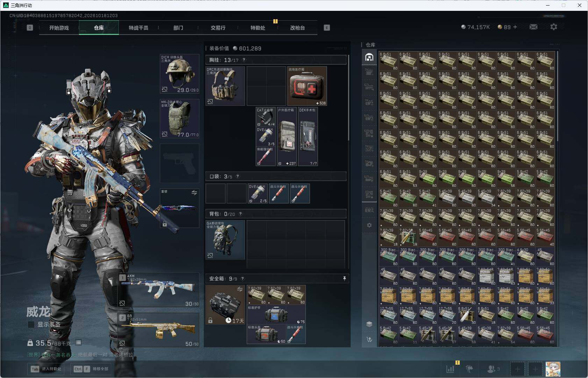This screenshot has width=588, height=378.
Task: Select the DEK surgical kit item
Action: [x=308, y=137]
